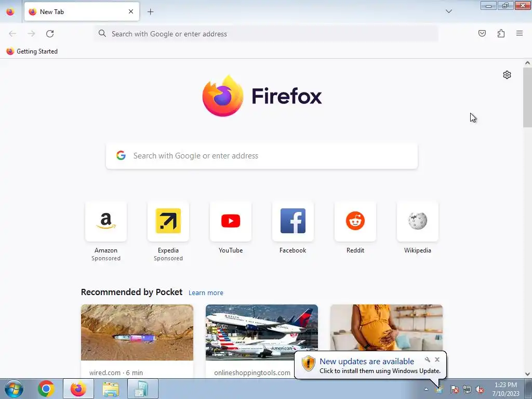Expand the List all tabs chevron
532x399 pixels.
[448, 11]
